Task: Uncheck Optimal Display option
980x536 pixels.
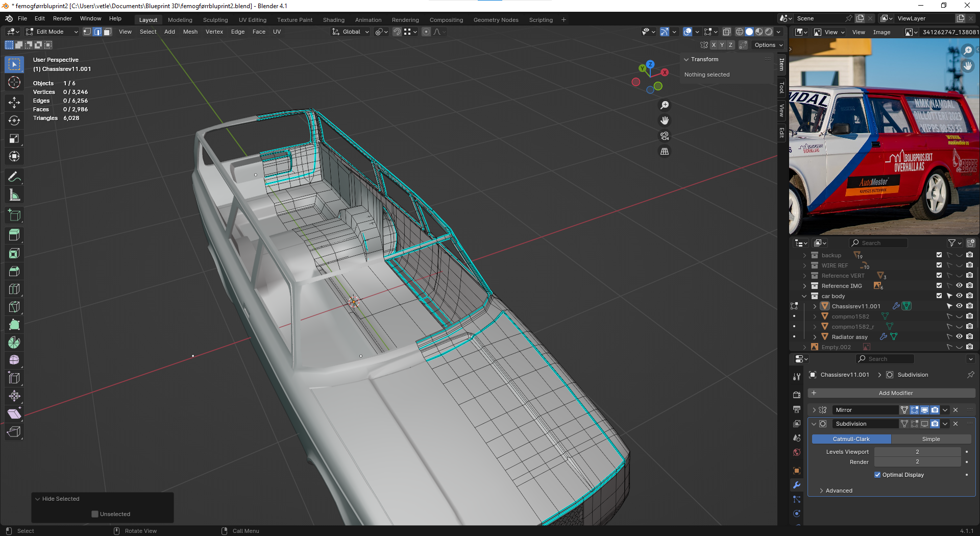Action: [877, 475]
